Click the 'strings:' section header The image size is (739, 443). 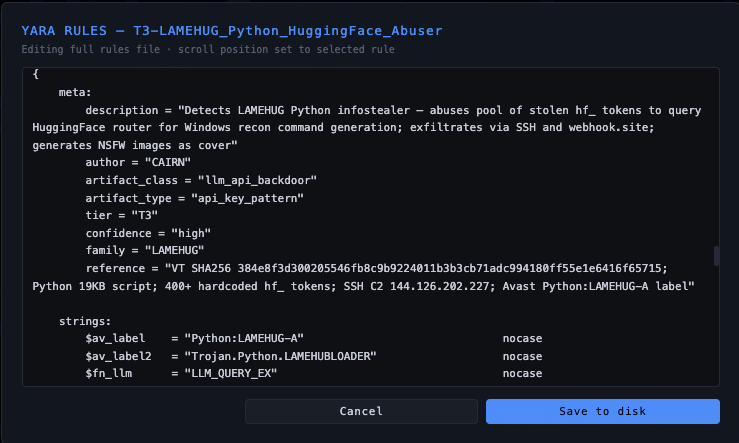coord(85,321)
